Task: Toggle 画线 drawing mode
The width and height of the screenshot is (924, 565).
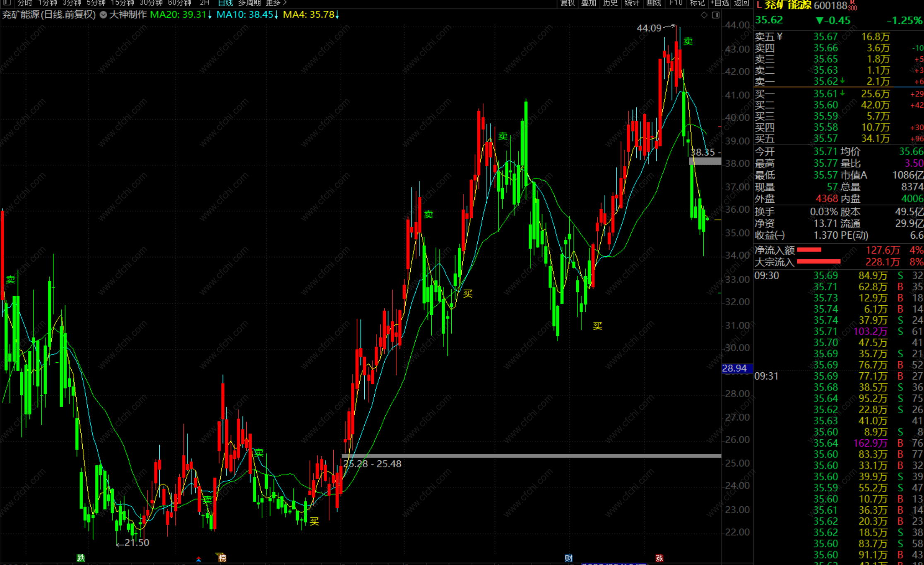Action: click(x=654, y=3)
